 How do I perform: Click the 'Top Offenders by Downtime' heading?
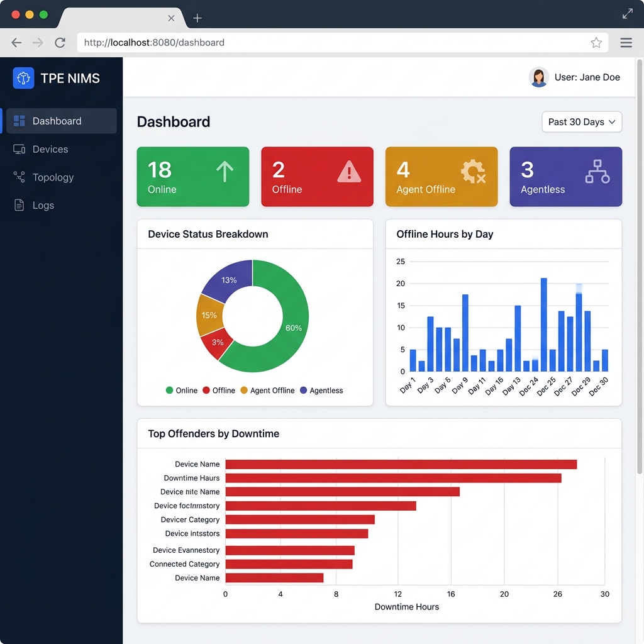coord(214,434)
